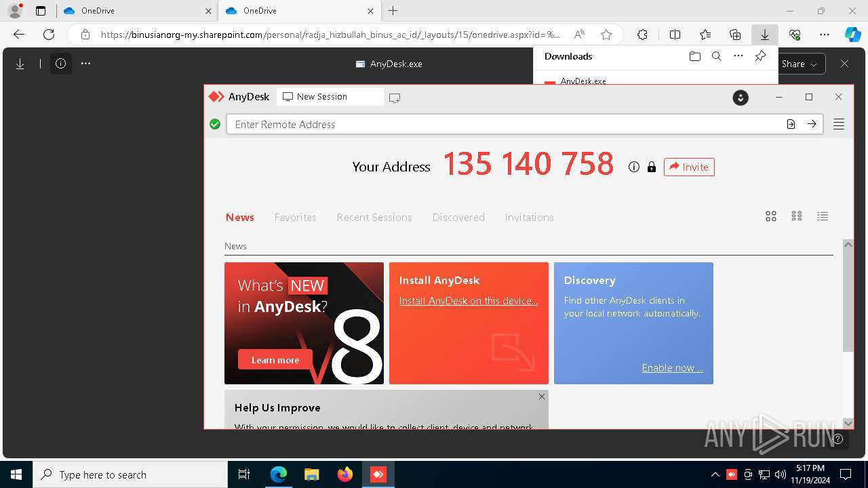Switch to the New Session tab
Image resolution: width=868 pixels, height=488 pixels.
(330, 97)
